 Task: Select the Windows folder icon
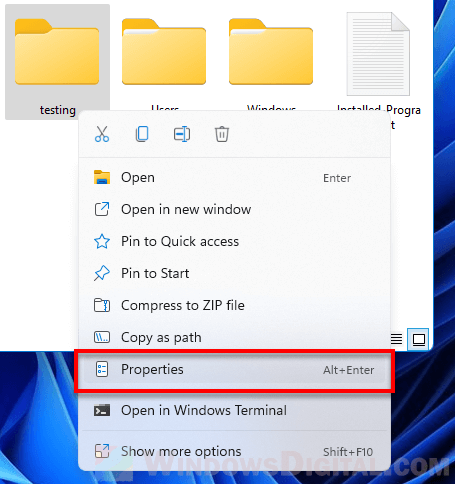point(271,52)
